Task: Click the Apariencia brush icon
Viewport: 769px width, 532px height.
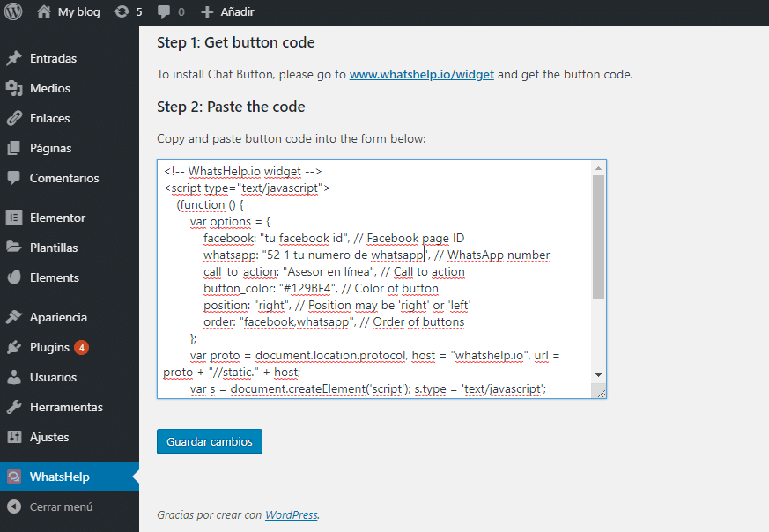Action: tap(14, 317)
